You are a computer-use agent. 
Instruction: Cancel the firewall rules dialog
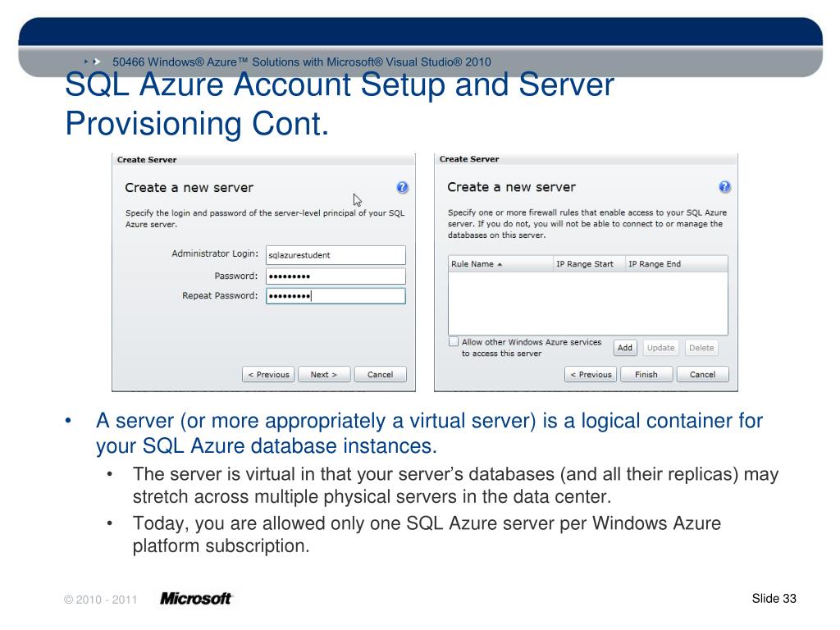[703, 374]
